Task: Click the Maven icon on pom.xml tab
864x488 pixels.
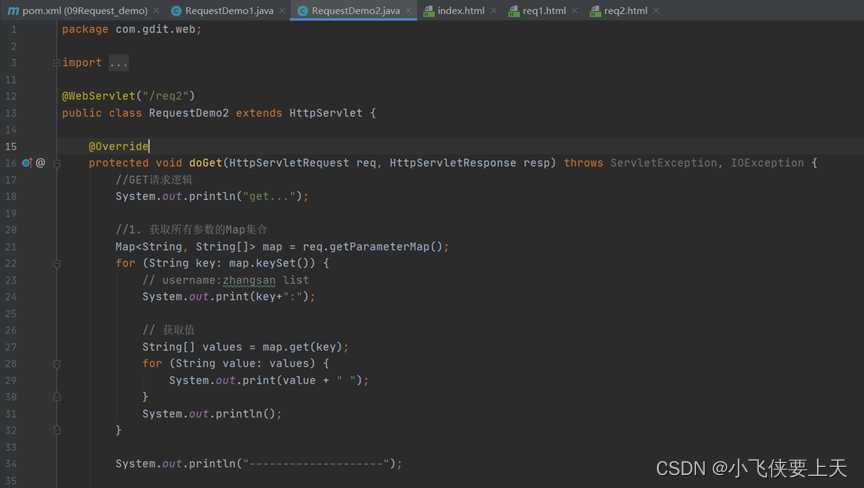Action: pyautogui.click(x=13, y=11)
